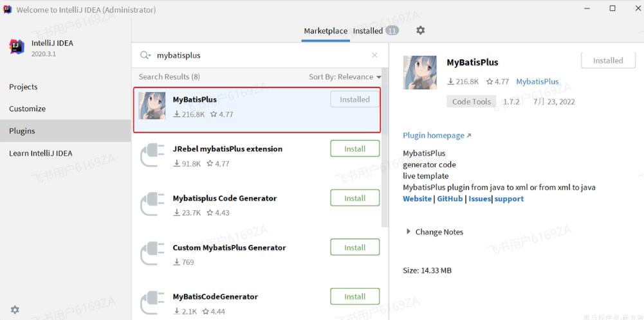Open Projects in the left sidebar

tap(23, 87)
